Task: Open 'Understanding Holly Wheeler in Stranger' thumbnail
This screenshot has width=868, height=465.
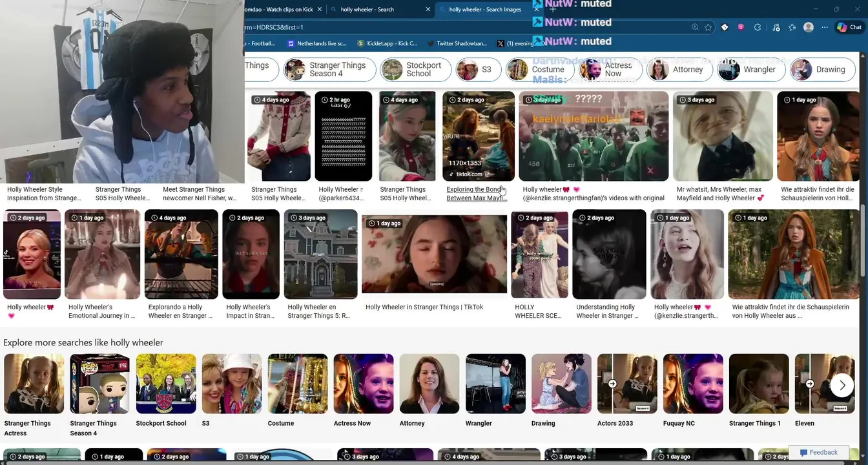Action: pos(609,254)
